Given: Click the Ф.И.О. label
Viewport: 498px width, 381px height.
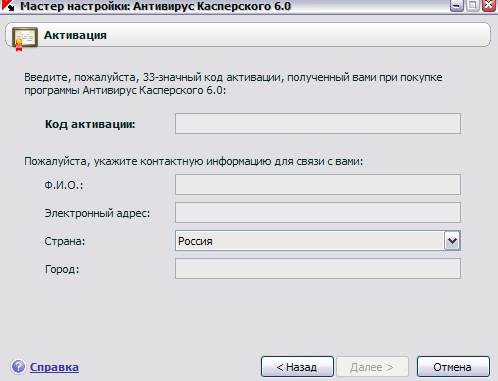Looking at the screenshot, I should 64,185.
